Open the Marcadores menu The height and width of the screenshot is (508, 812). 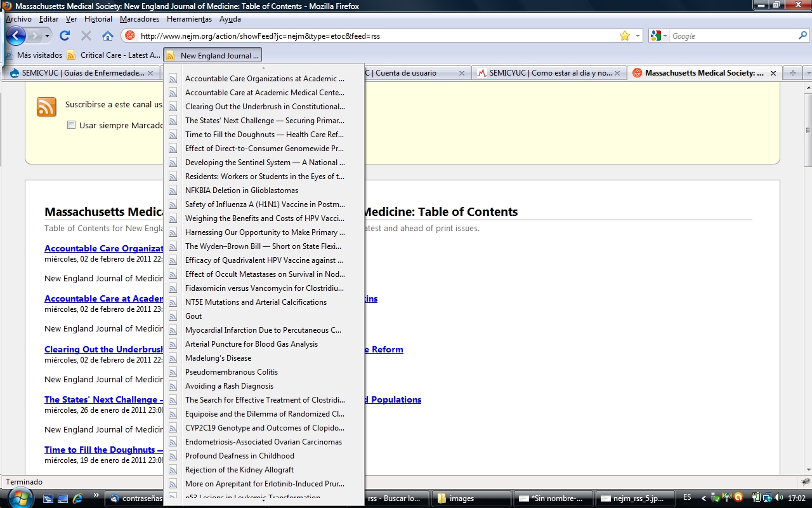point(140,19)
